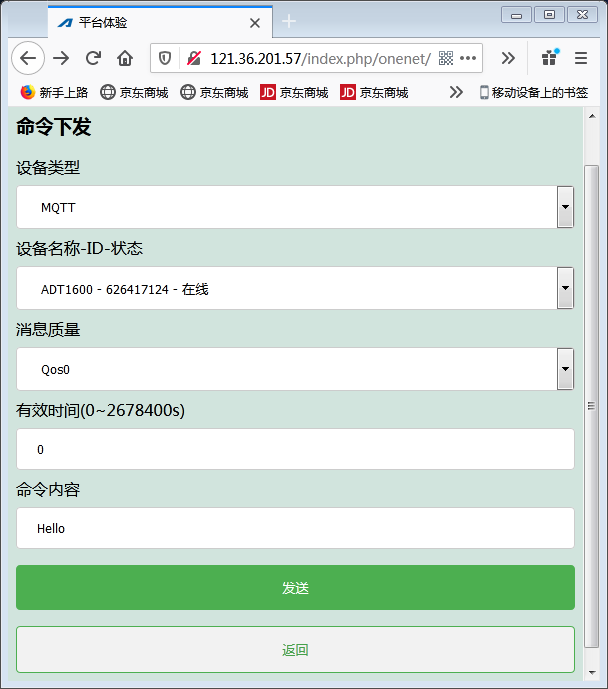
Task: Click the vertical scrollbar thumb
Action: (592, 406)
